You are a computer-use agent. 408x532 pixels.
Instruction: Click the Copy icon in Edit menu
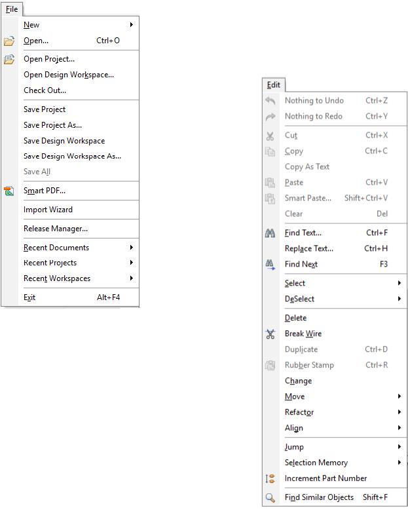pos(270,151)
